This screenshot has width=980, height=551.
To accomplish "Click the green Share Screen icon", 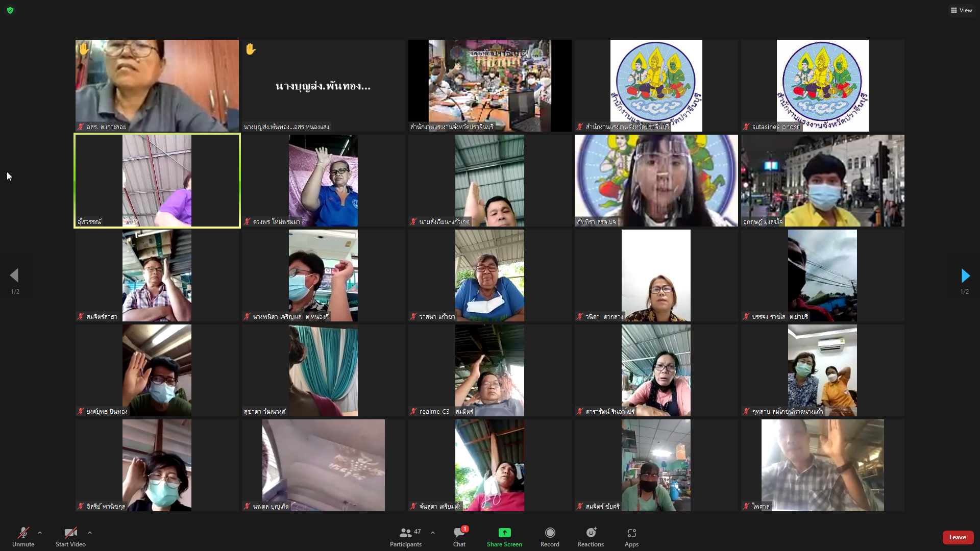I will pos(504,533).
